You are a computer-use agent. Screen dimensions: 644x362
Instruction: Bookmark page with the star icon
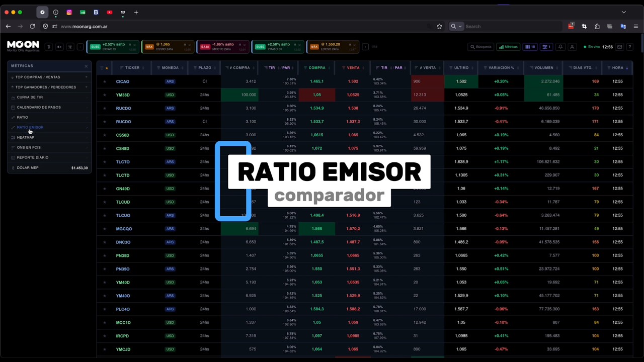pos(439,26)
